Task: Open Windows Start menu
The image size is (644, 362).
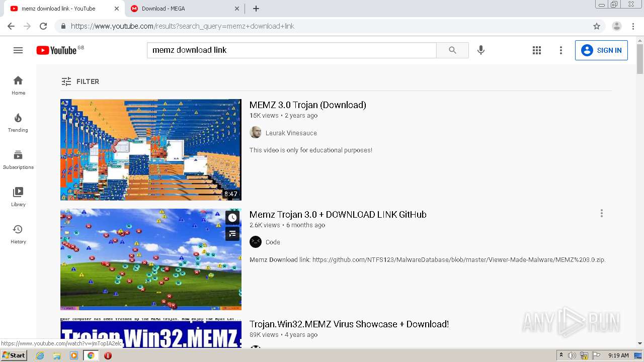Action: [14, 355]
